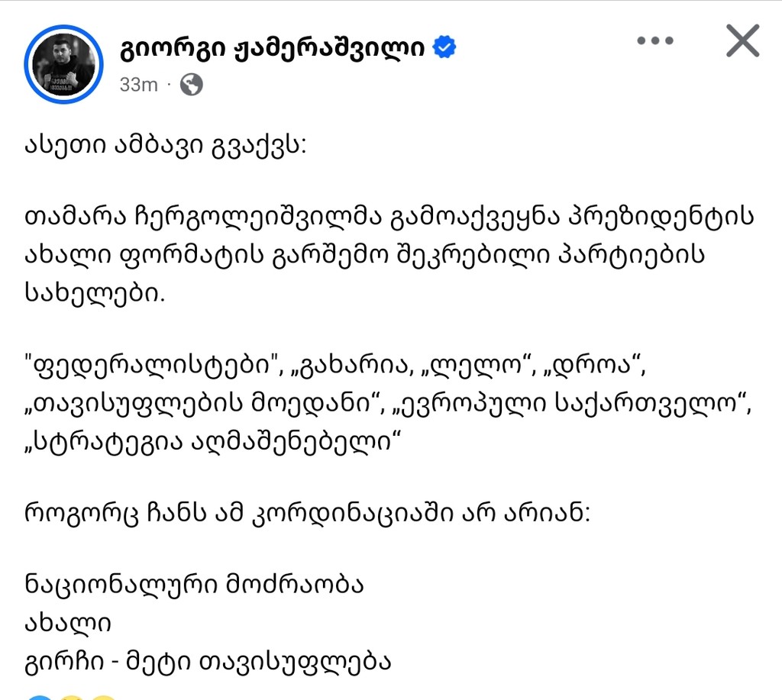This screenshot has width=782, height=700.
Task: Open Giorgi Kamerashvili's profile picture
Action: [x=63, y=63]
